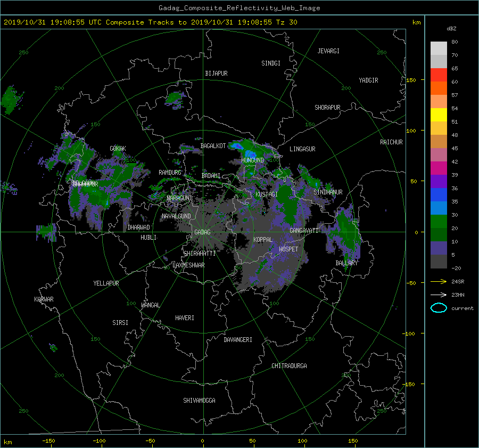Click the isolated echo cell west of Sirsi

(53, 347)
